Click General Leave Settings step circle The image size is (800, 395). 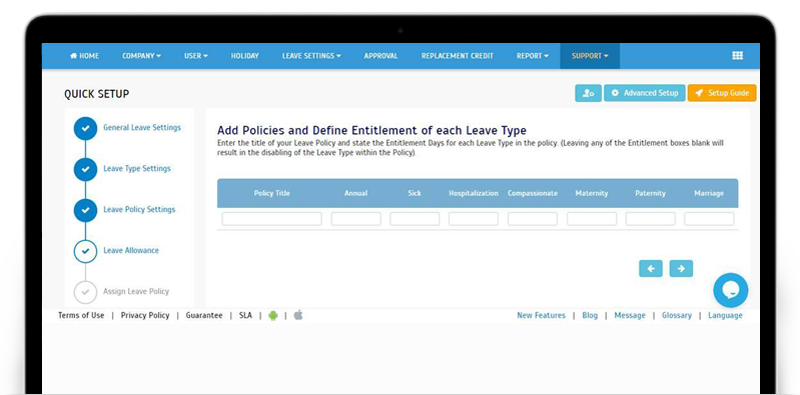pyautogui.click(x=85, y=129)
